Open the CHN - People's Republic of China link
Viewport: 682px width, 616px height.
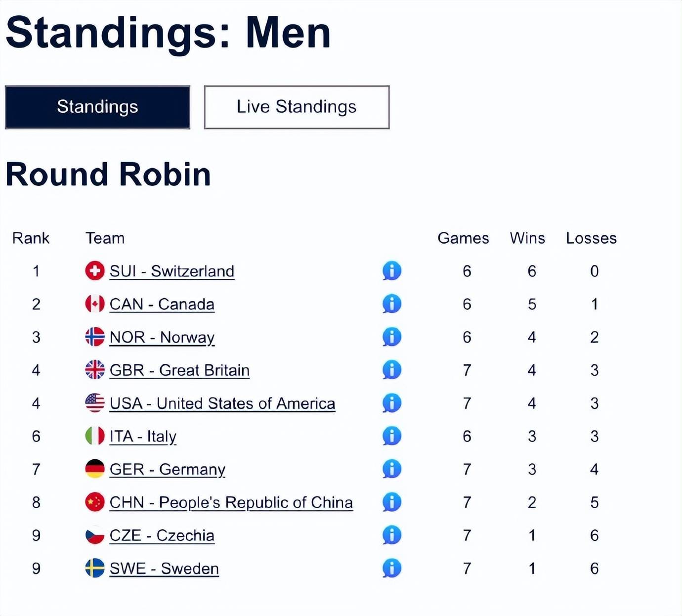coord(231,503)
